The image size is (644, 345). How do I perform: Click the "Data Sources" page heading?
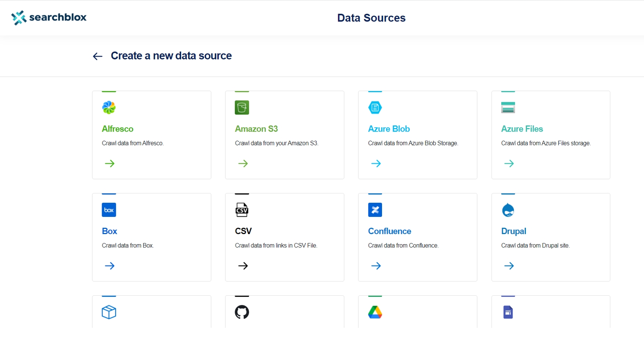click(371, 18)
